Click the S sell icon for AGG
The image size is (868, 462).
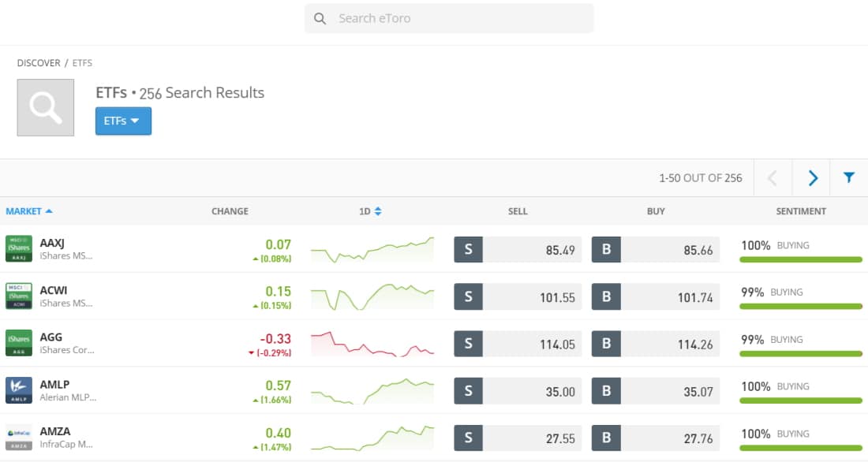(x=468, y=344)
